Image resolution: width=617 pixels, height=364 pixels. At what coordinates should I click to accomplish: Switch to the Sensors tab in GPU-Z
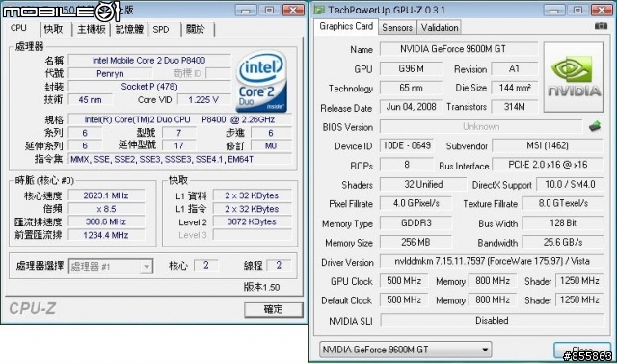coord(397,28)
